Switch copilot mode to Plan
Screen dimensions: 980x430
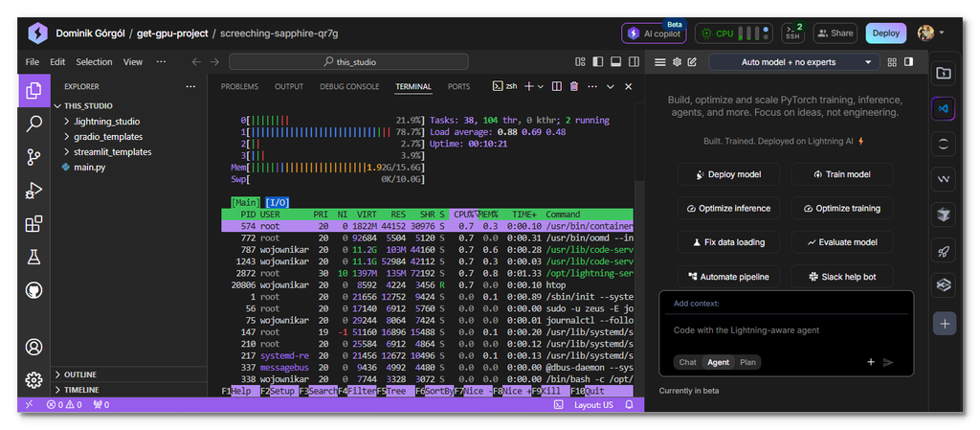(x=747, y=362)
